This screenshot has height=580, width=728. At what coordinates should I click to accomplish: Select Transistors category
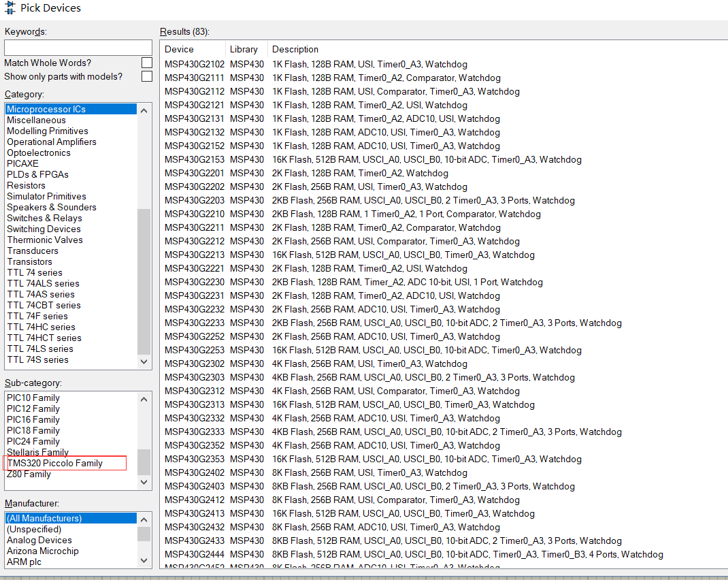(29, 261)
